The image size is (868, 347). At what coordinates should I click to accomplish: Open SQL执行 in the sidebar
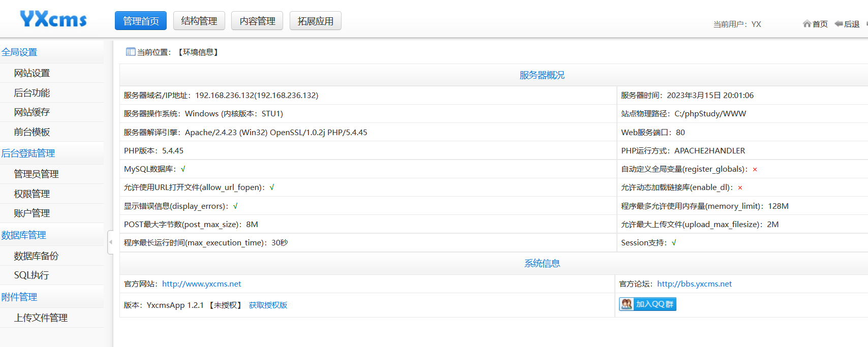click(x=32, y=275)
